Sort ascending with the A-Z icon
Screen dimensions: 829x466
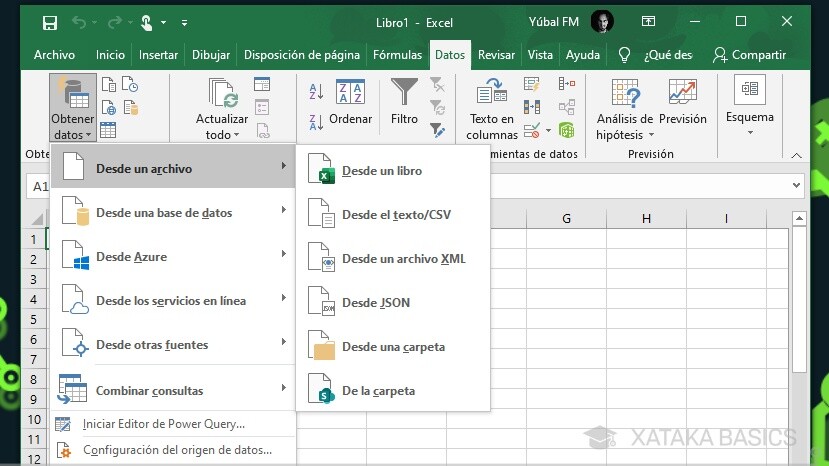[316, 92]
